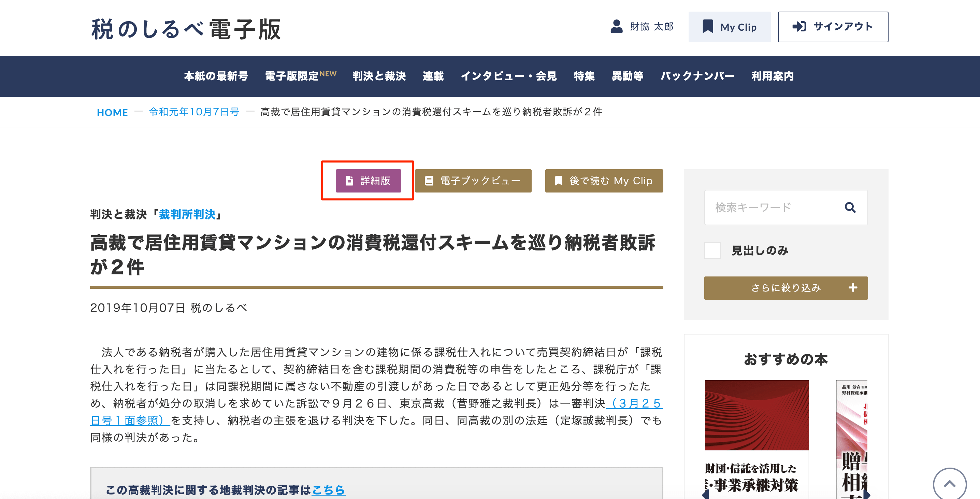Click the HOME breadcrumb link
This screenshot has height=499, width=980.
coord(112,112)
